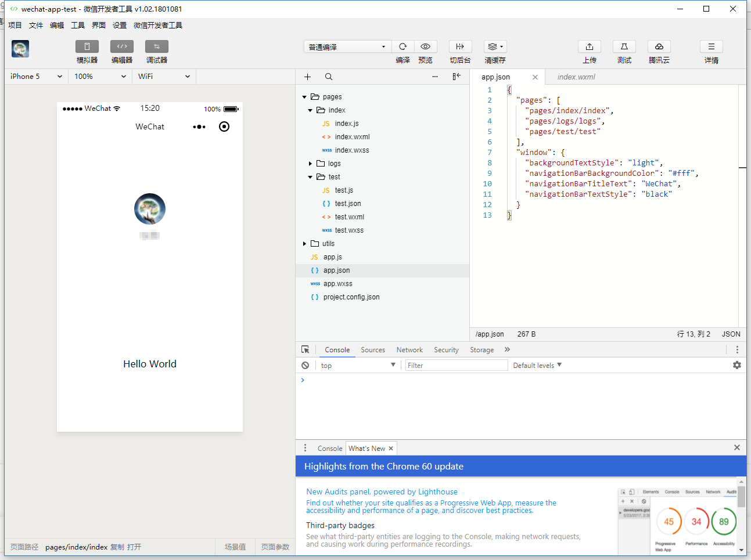Open the iPhone 5 device dropdown
The image size is (751, 560).
(x=37, y=77)
